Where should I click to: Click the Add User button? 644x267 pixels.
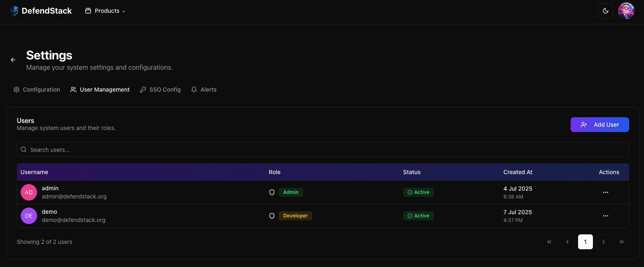(x=600, y=124)
